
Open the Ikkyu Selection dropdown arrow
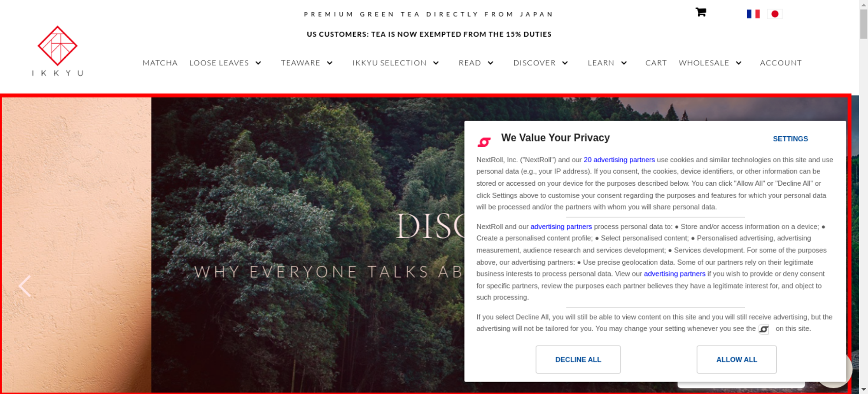(x=436, y=63)
